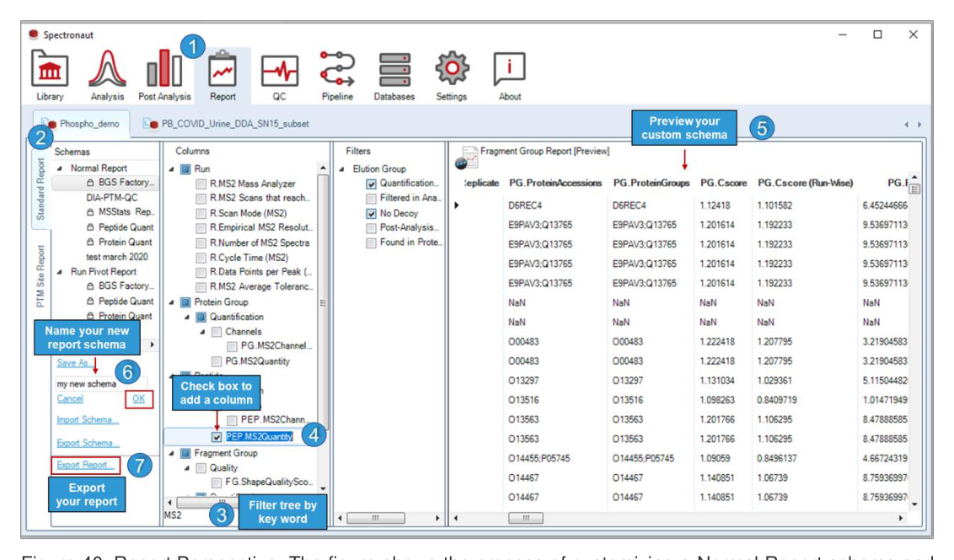Uncheck the PEP.MS2Quantity column
This screenshot has width=954, height=560.
pos(217,436)
